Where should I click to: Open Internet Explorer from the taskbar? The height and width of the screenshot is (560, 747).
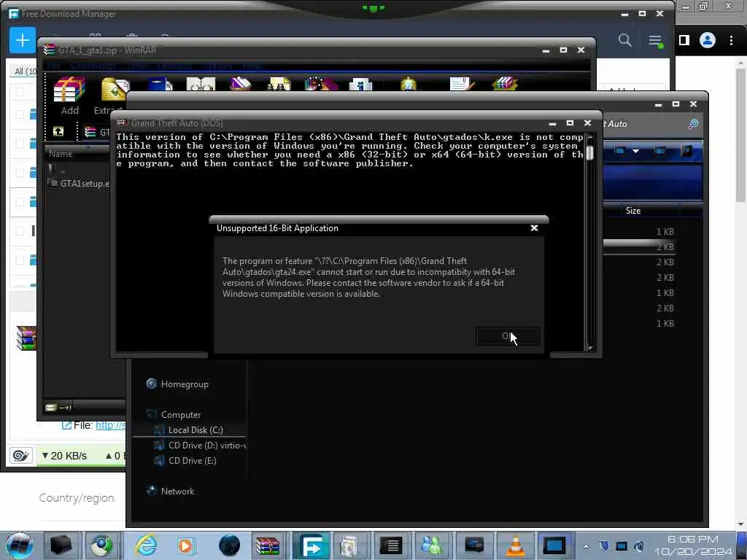tap(146, 545)
